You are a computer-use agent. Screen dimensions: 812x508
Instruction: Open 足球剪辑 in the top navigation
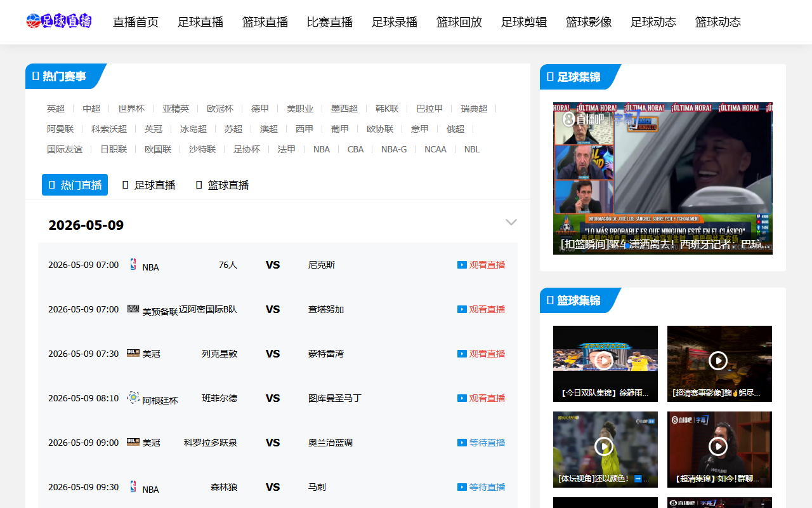pyautogui.click(x=524, y=22)
